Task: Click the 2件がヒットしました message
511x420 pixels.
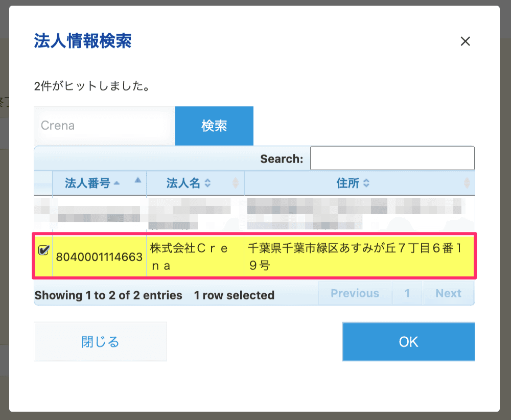Action: pos(92,86)
